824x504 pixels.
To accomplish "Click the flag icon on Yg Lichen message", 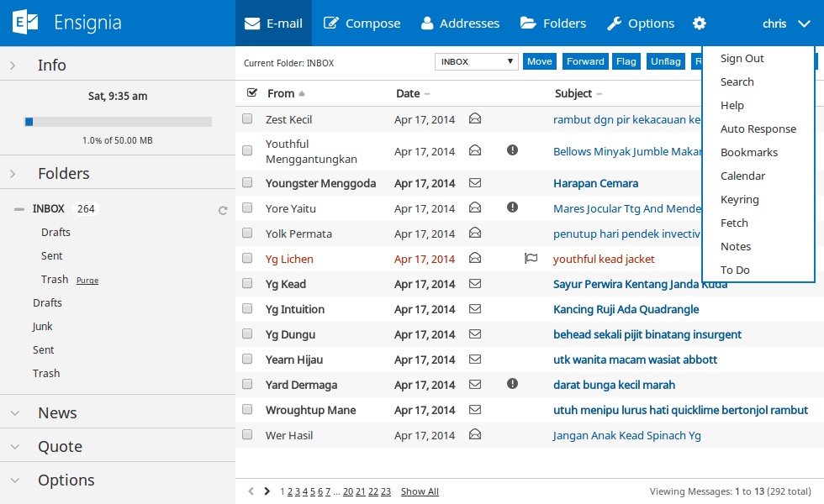I will pos(531,259).
